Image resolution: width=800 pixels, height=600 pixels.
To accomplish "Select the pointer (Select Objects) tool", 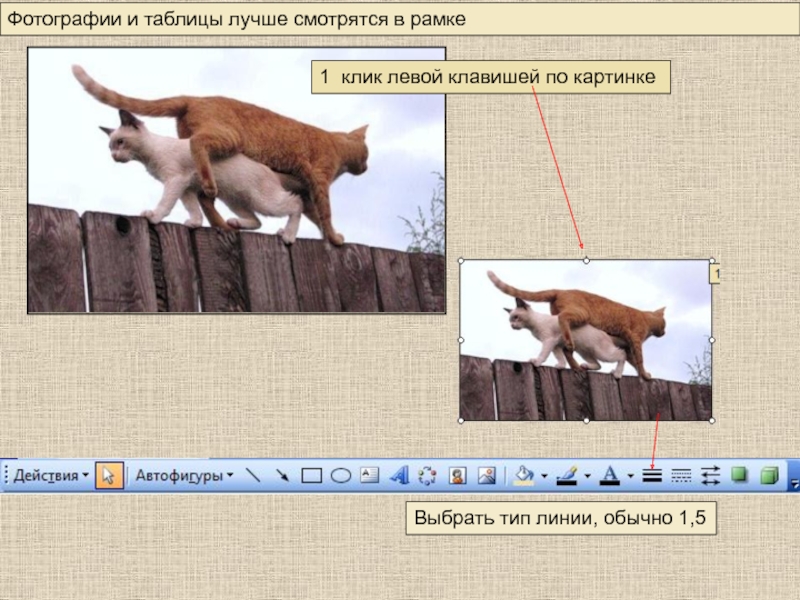I will [x=109, y=475].
